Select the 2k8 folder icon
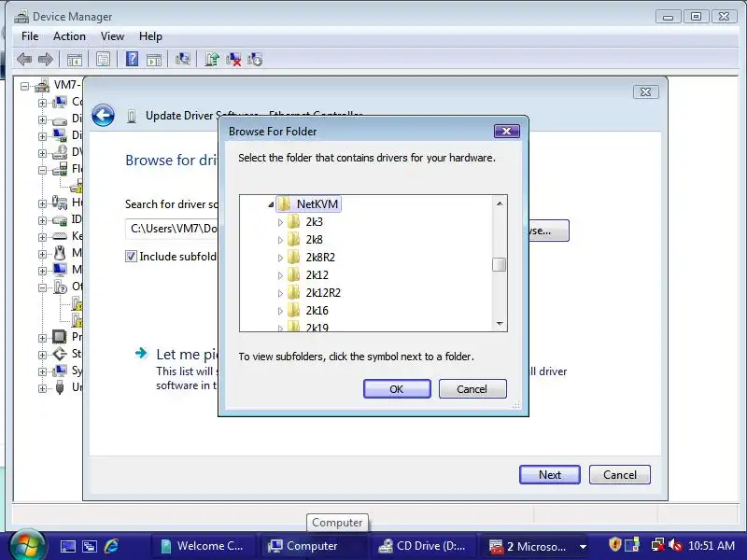 [294, 240]
